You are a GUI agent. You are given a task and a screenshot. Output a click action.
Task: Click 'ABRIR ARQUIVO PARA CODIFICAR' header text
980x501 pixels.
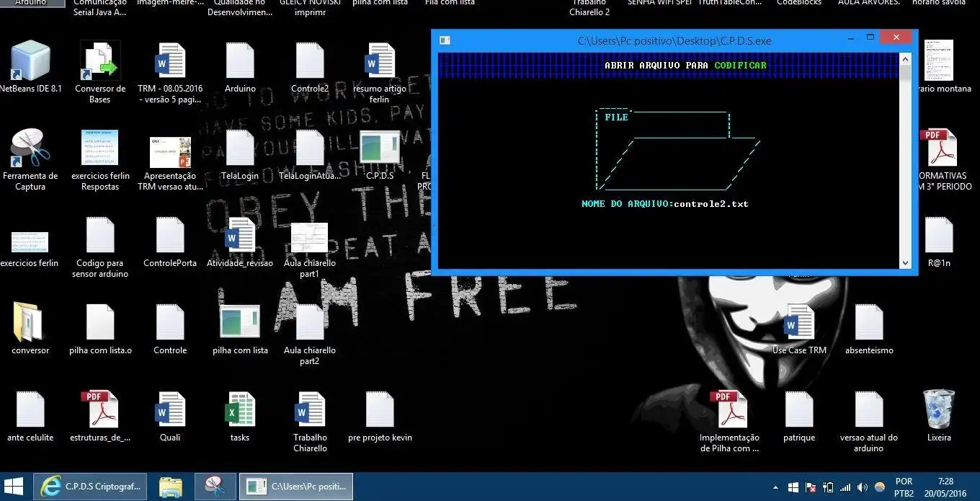coord(685,66)
